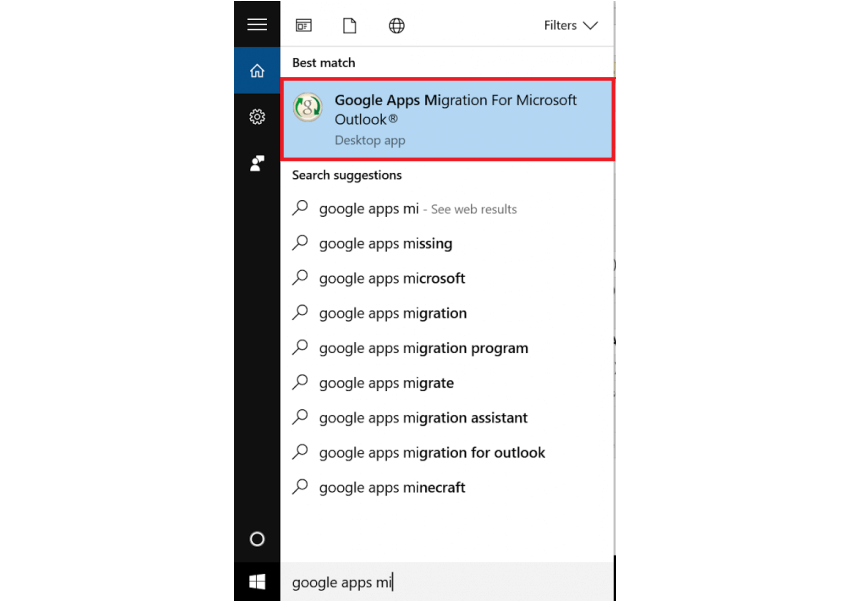Viewport: 863px width, 602px height.
Task: Filter results by Apps icon
Action: 304,25
